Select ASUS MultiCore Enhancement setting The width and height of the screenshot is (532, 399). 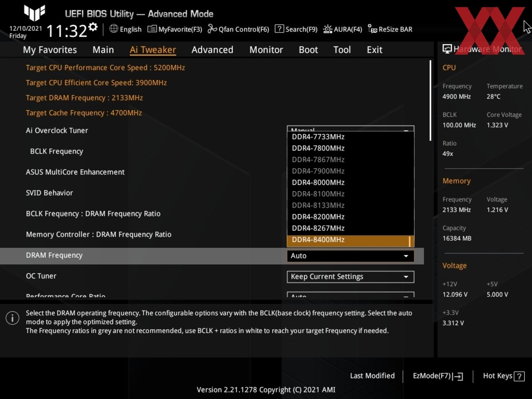(x=75, y=172)
